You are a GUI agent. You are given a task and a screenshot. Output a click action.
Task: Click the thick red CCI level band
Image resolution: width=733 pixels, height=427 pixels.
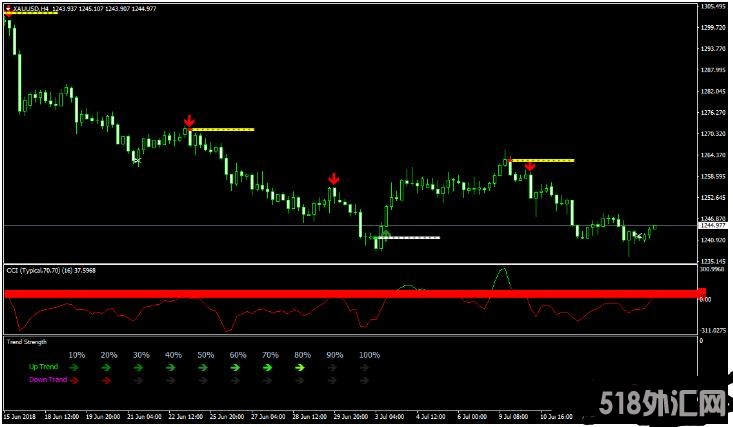point(354,294)
